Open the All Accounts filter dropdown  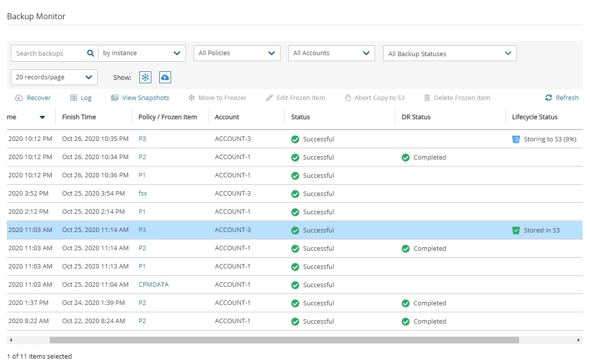click(331, 53)
